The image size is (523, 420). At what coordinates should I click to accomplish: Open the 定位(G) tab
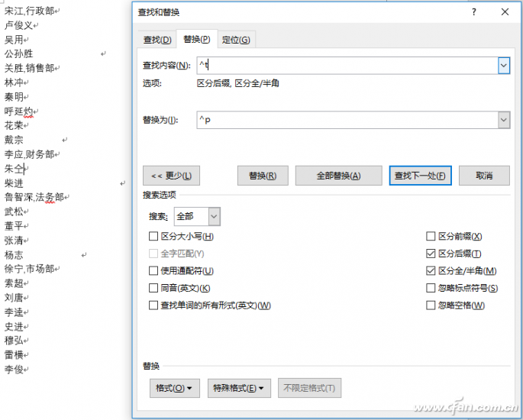(236, 40)
